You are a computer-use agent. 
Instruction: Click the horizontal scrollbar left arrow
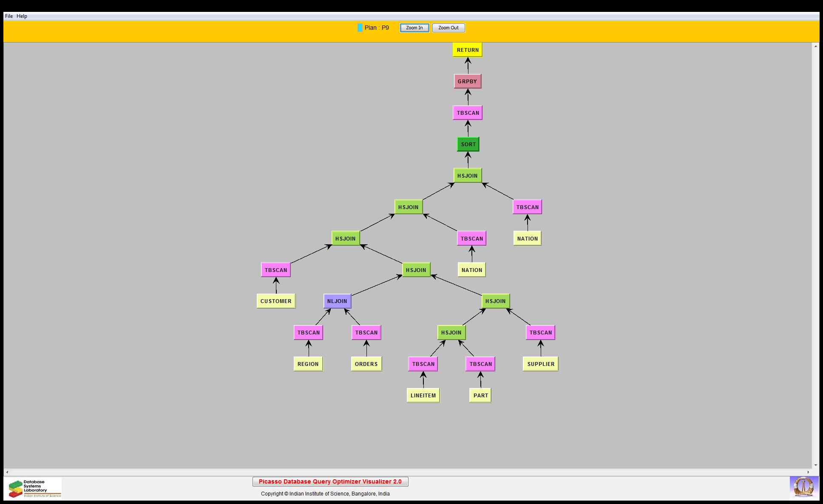(x=7, y=472)
